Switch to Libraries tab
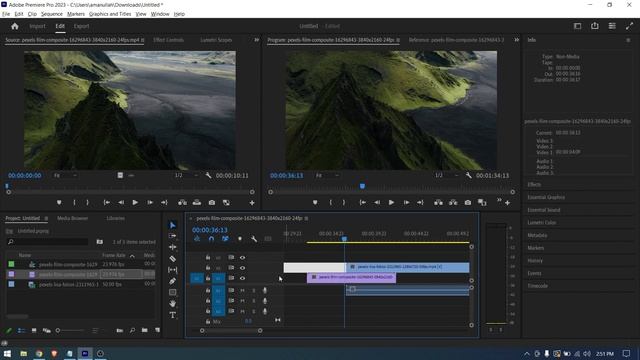640x360 pixels. click(x=116, y=218)
